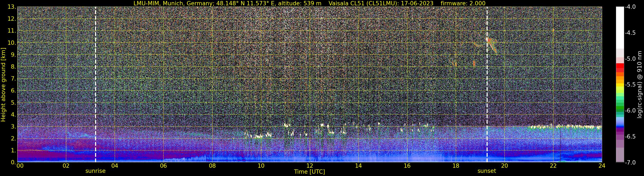Click the '11.' height axis tick label
Image resolution: width=644 pixels, height=176 pixels.
(x=12, y=31)
